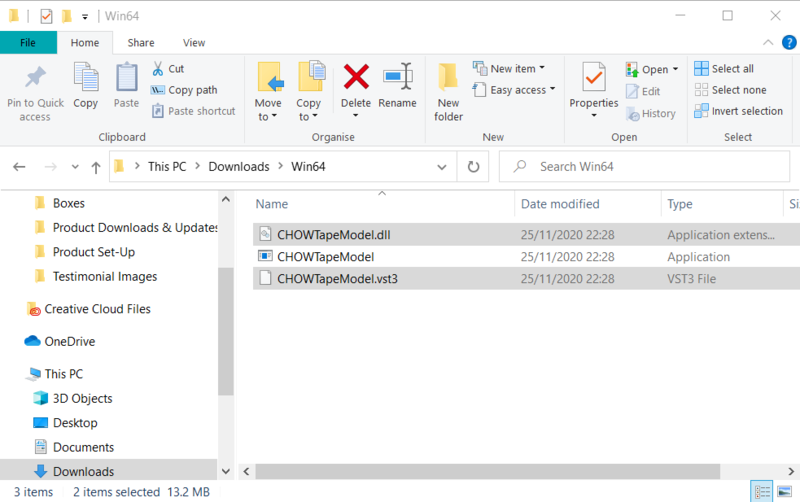Viewport: 800px width, 502px height.
Task: Sort files by the Type column
Action: click(x=680, y=204)
